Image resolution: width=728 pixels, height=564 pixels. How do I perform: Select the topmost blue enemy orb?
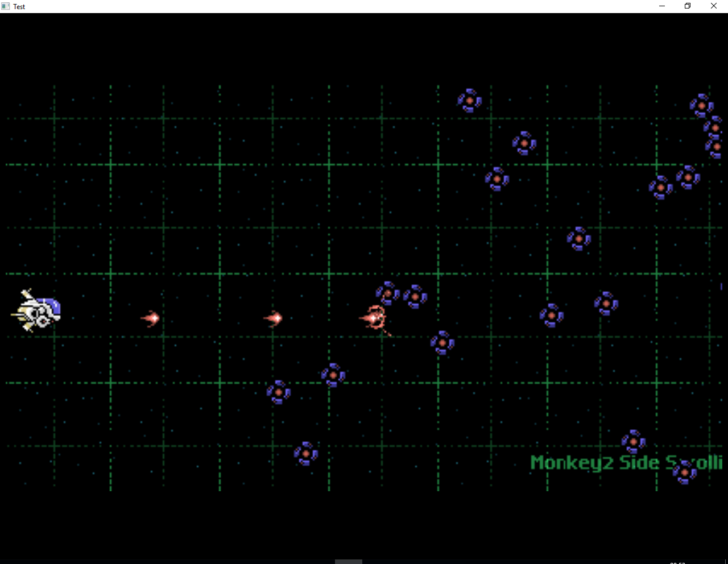[469, 101]
